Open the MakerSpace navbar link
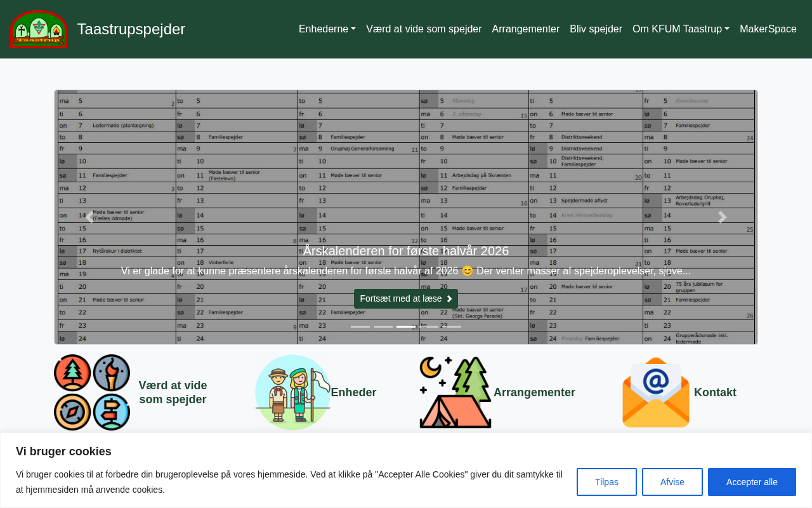This screenshot has height=508, width=812. [x=768, y=29]
